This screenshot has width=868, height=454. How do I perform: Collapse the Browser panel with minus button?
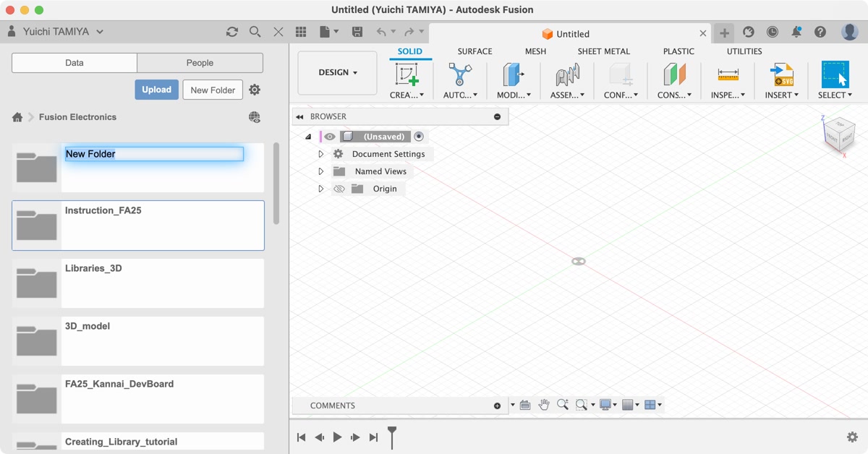[x=497, y=116]
